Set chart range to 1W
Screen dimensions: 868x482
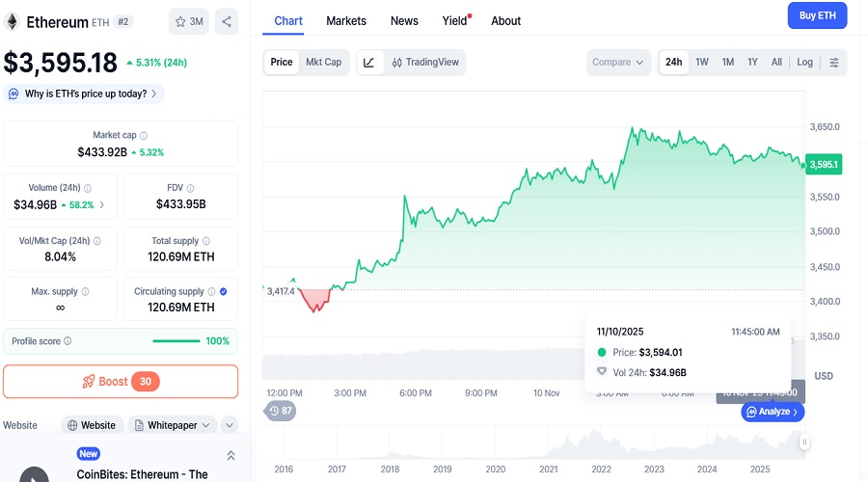point(702,63)
